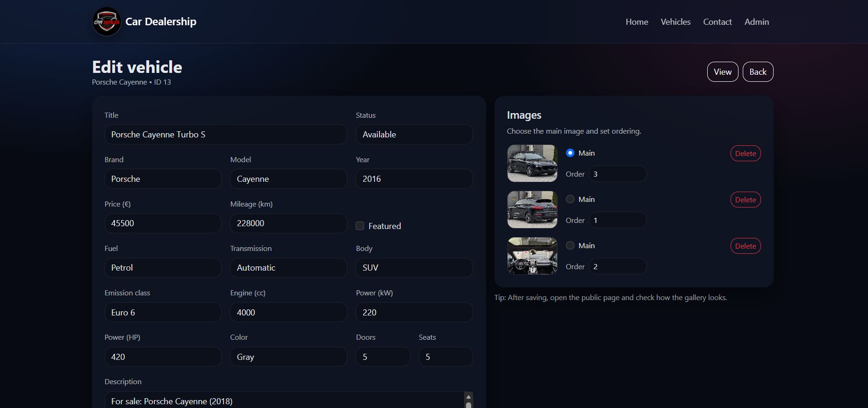Open the Admin nav item
This screenshot has width=868, height=408.
pyautogui.click(x=757, y=21)
